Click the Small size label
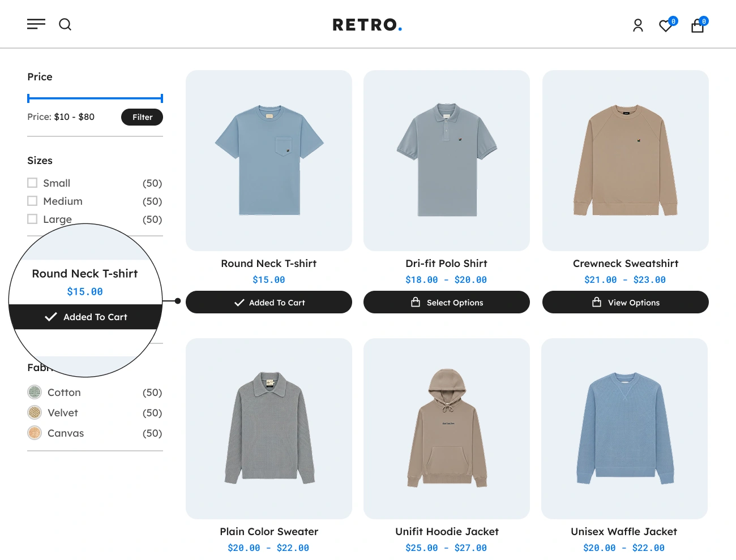Image resolution: width=736 pixels, height=560 pixels. [57, 183]
